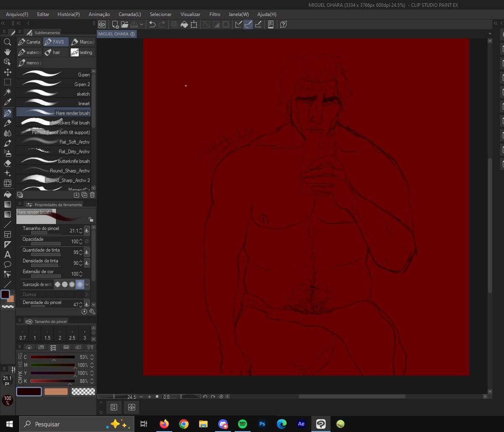Image resolution: width=504 pixels, height=432 pixels.
Task: Select the Zoom magnifier tool
Action: click(7, 42)
